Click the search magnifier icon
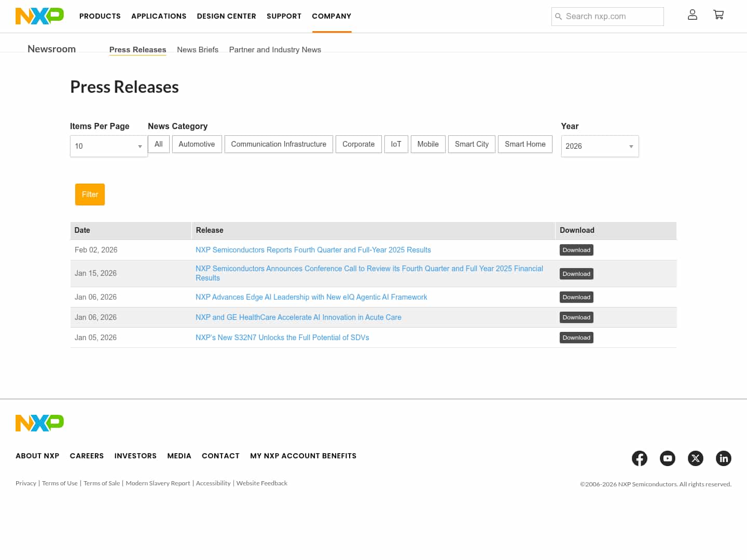The image size is (747, 560). [559, 16]
